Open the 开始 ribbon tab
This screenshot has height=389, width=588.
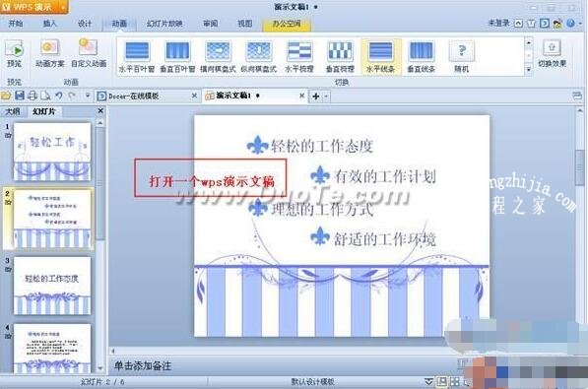16,24
